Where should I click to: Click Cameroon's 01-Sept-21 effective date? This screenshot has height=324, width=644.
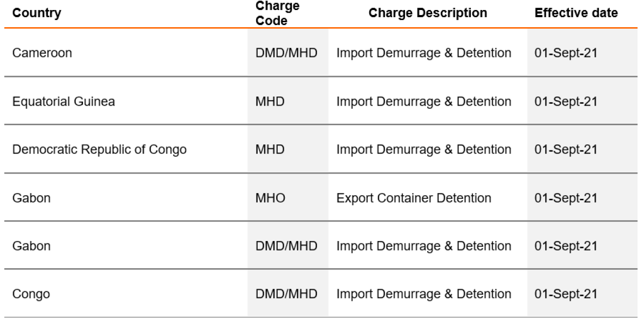pos(566,53)
